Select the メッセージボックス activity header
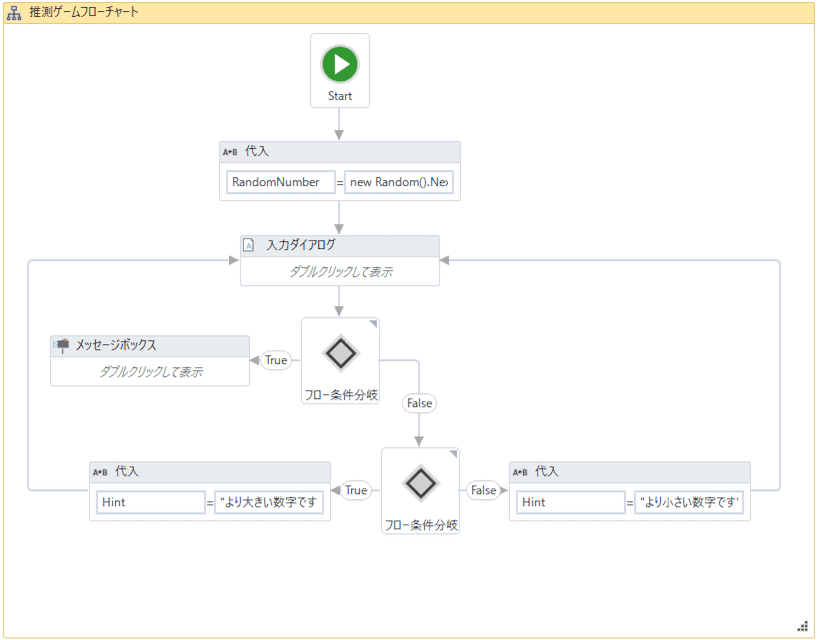This screenshot has width=818, height=640. click(150, 346)
